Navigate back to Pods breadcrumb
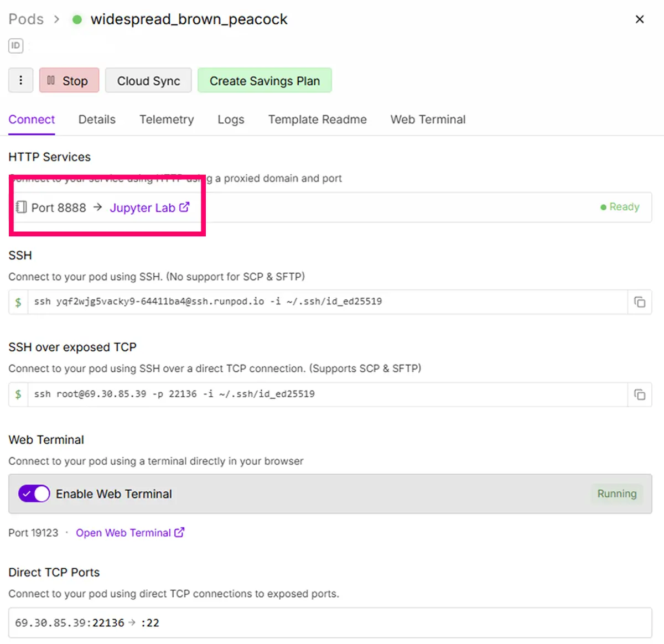 tap(26, 19)
